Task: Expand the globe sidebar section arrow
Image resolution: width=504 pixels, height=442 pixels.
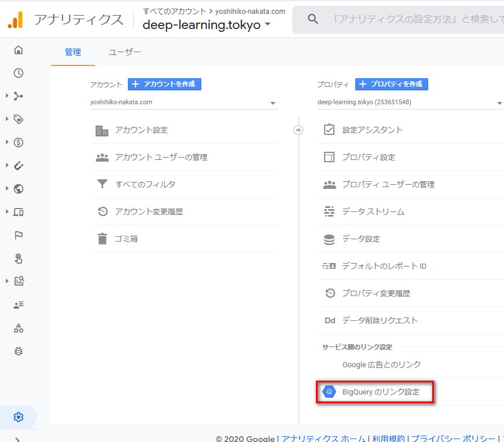Action: tap(7, 188)
